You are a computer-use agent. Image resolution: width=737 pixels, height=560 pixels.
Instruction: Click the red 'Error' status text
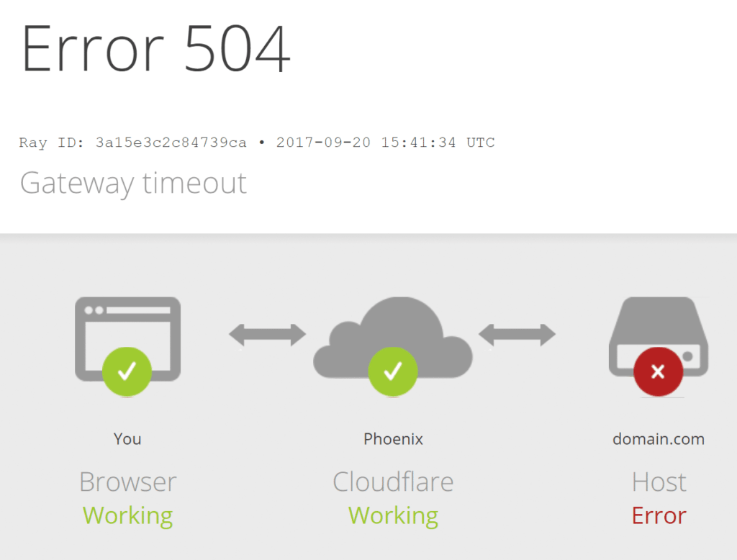pos(659,516)
